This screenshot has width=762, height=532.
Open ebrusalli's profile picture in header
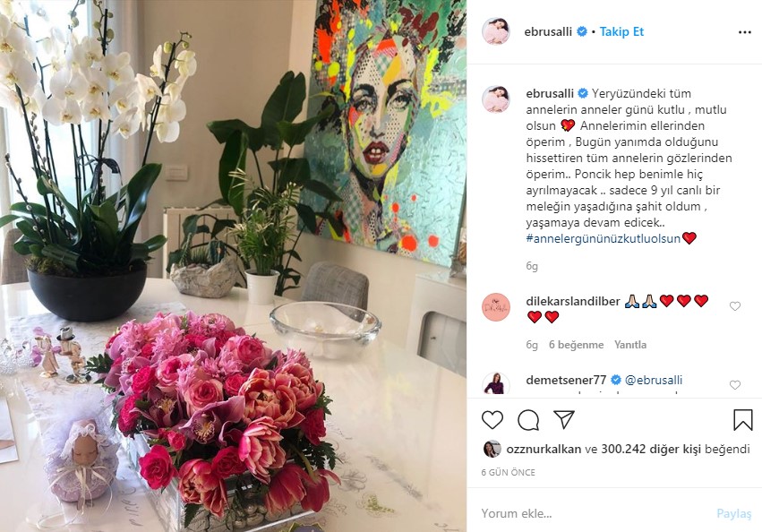point(496,31)
